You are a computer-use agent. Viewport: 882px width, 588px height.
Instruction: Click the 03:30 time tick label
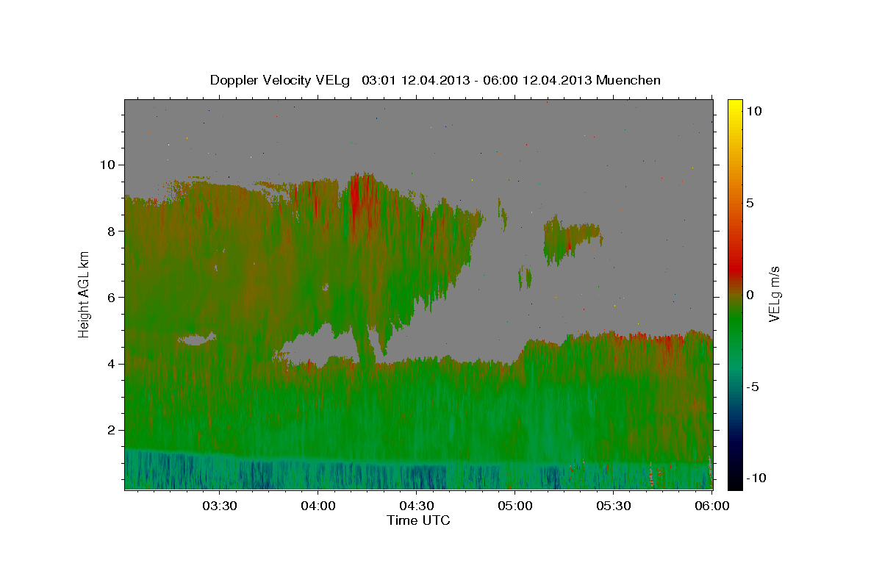pyautogui.click(x=219, y=506)
